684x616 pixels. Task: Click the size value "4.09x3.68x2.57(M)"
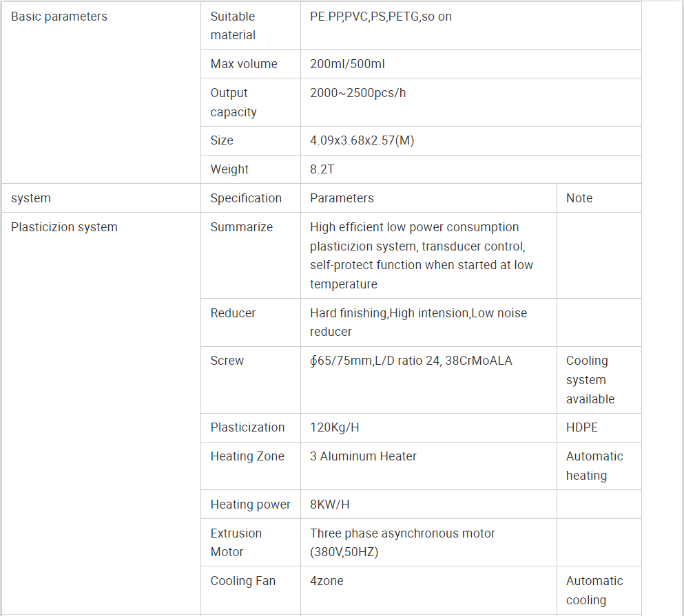362,140
